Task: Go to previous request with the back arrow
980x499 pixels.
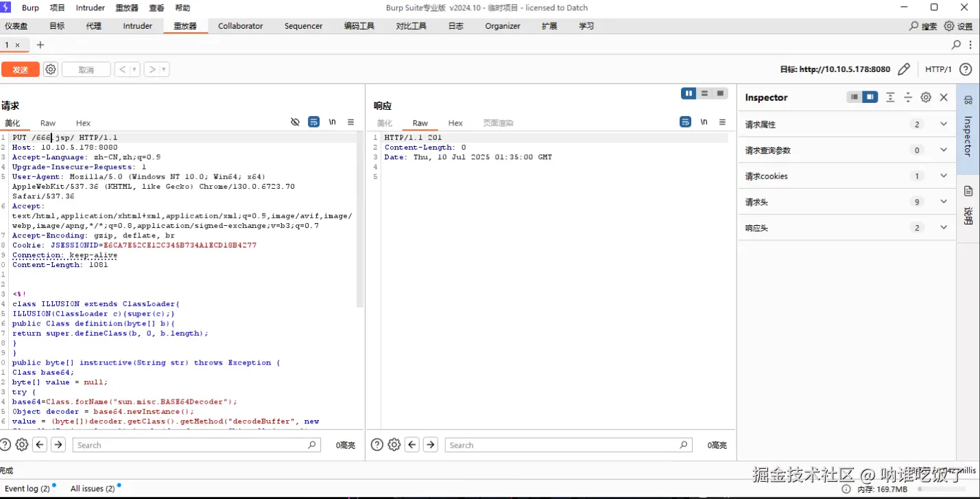Action: coord(121,69)
